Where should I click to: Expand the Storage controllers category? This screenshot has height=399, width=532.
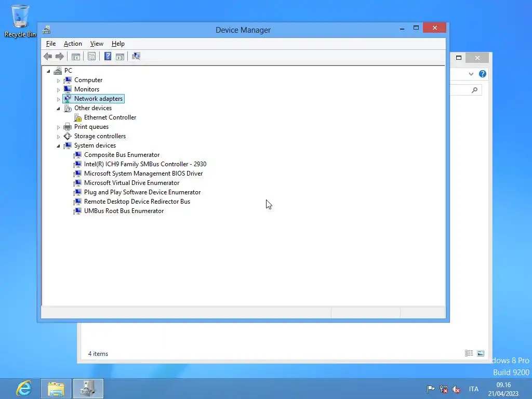pyautogui.click(x=58, y=137)
